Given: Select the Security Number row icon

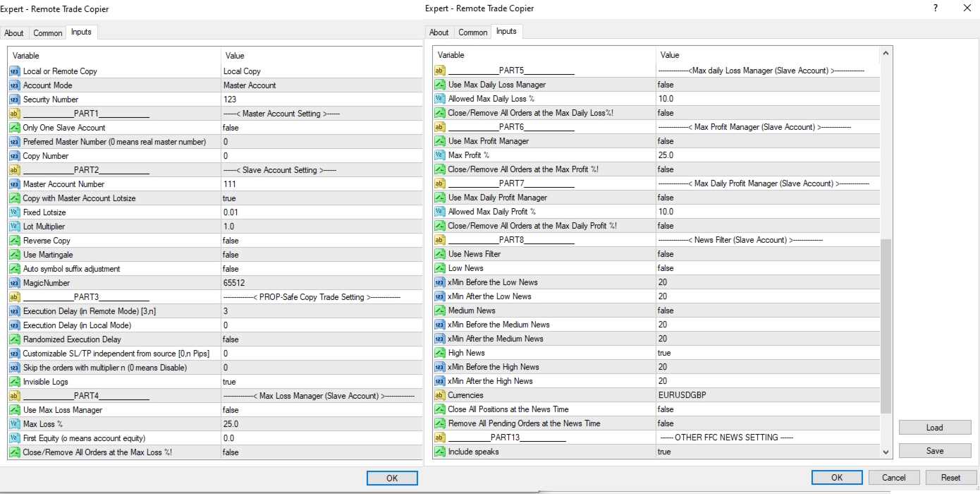Looking at the screenshot, I should point(15,100).
